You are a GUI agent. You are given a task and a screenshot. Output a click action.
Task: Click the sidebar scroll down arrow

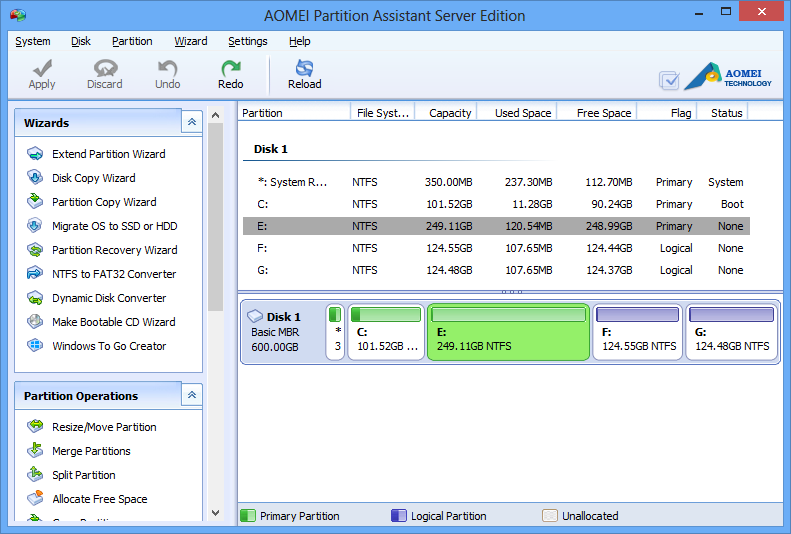(215, 513)
